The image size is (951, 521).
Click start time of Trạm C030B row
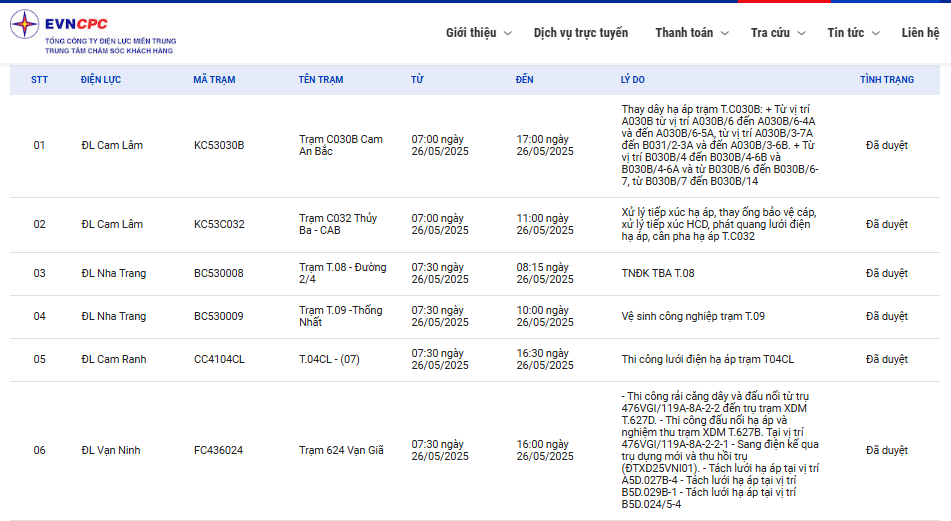pyautogui.click(x=440, y=145)
